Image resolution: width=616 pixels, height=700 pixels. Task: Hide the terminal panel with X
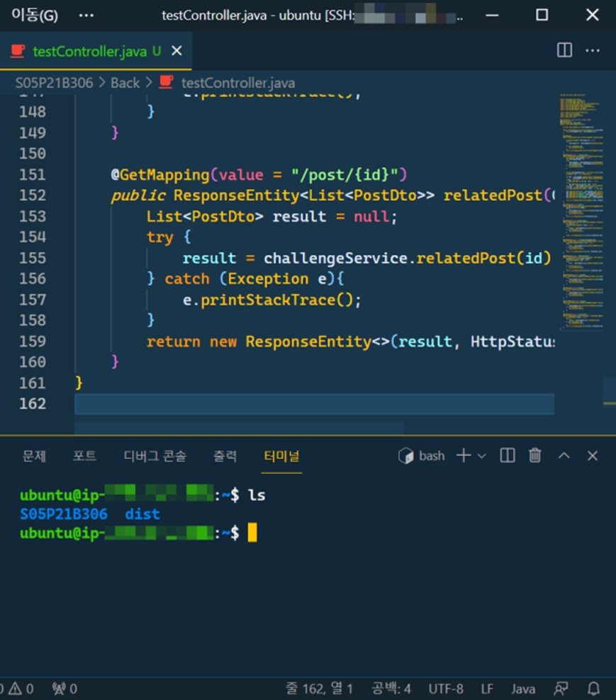click(593, 456)
